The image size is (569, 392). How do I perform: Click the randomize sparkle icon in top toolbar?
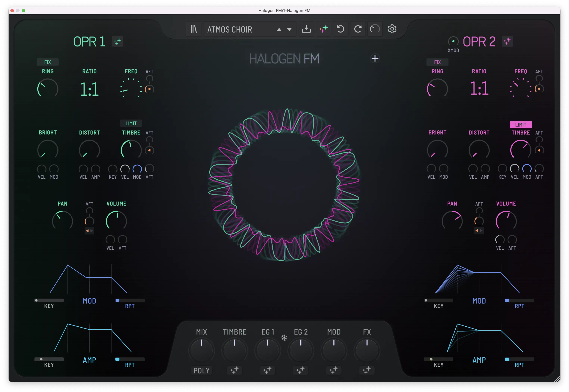click(x=323, y=29)
